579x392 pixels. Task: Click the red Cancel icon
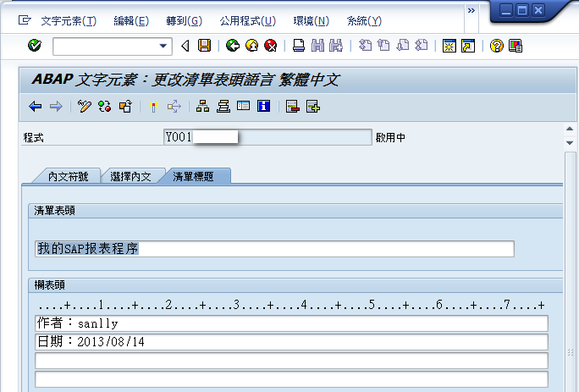click(271, 46)
